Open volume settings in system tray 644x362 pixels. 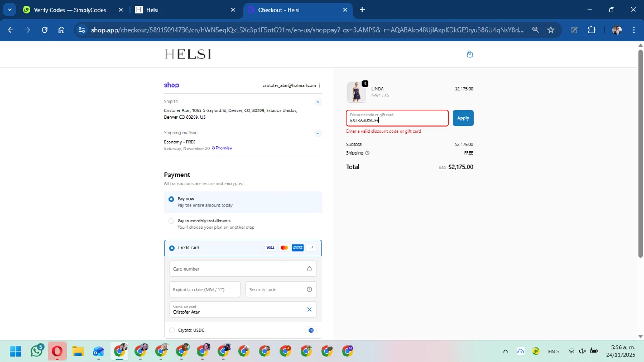point(583,351)
